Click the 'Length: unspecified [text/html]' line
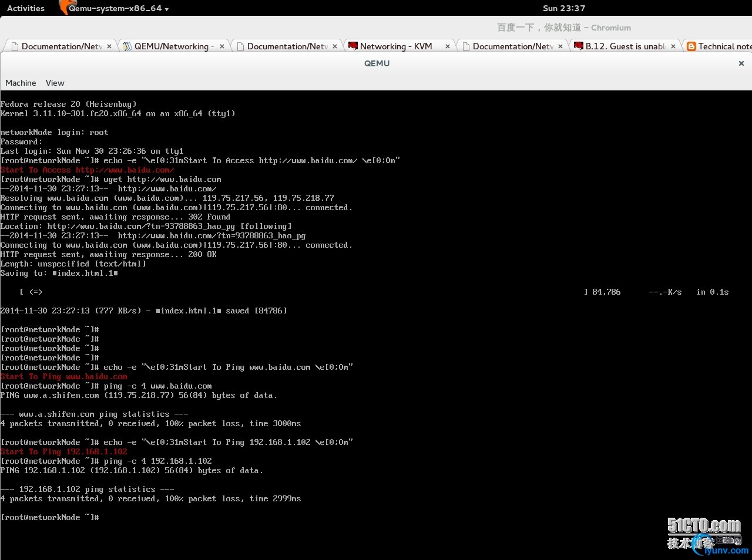Image resolution: width=752 pixels, height=560 pixels. [x=73, y=264]
